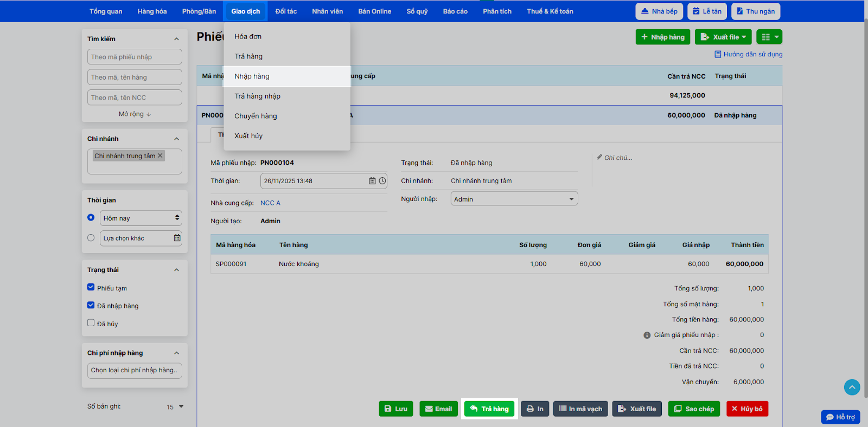Open the Hỗ trợ support chat
Image resolution: width=868 pixels, height=427 pixels.
(840, 417)
